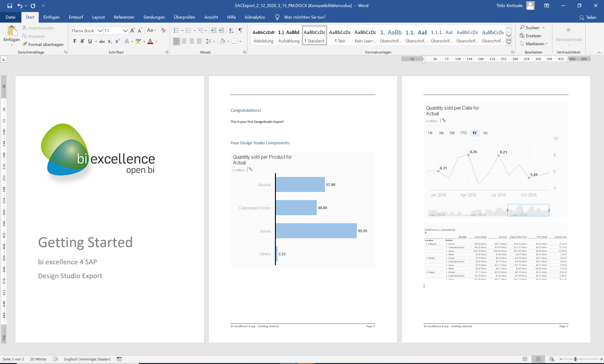Clear all formatting with eraser icon
The height and width of the screenshot is (364, 604).
click(x=164, y=31)
